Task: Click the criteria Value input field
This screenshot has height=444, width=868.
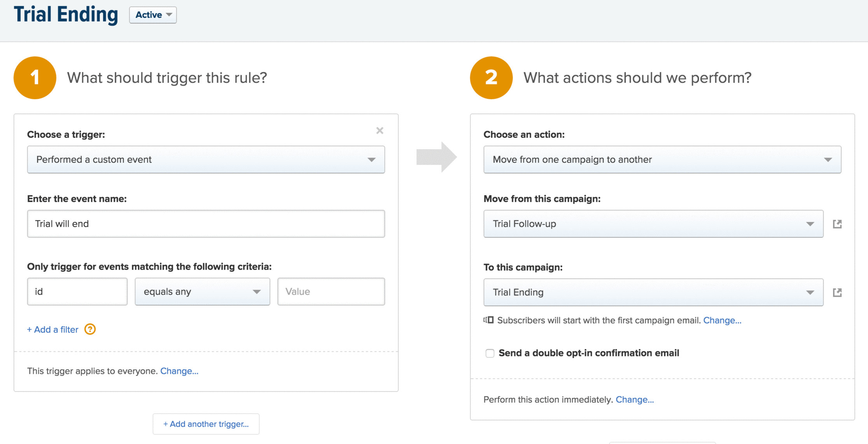Action: 331,291
